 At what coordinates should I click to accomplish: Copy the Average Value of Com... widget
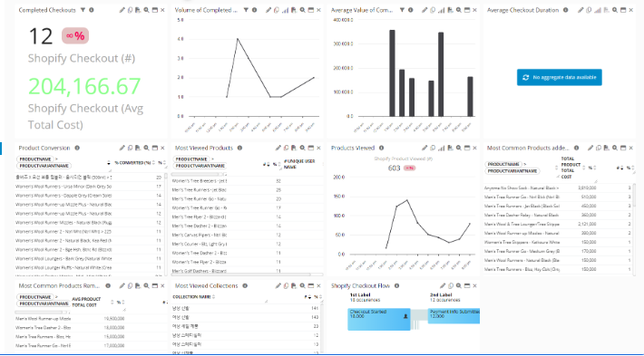(x=433, y=10)
